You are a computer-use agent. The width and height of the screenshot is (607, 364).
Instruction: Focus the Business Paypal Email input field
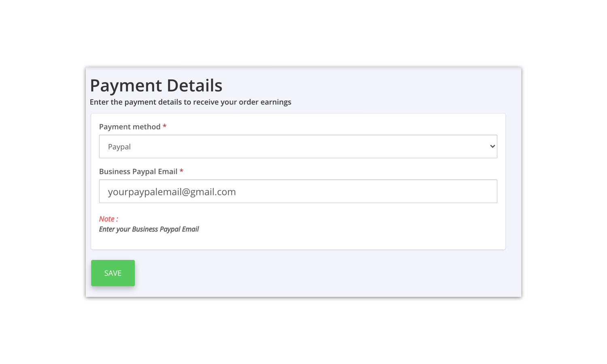click(298, 191)
